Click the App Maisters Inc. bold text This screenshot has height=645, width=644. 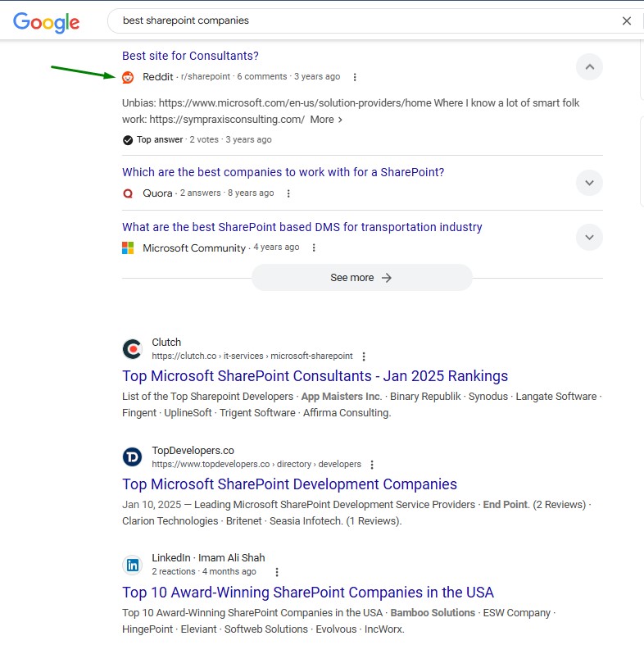coord(342,397)
